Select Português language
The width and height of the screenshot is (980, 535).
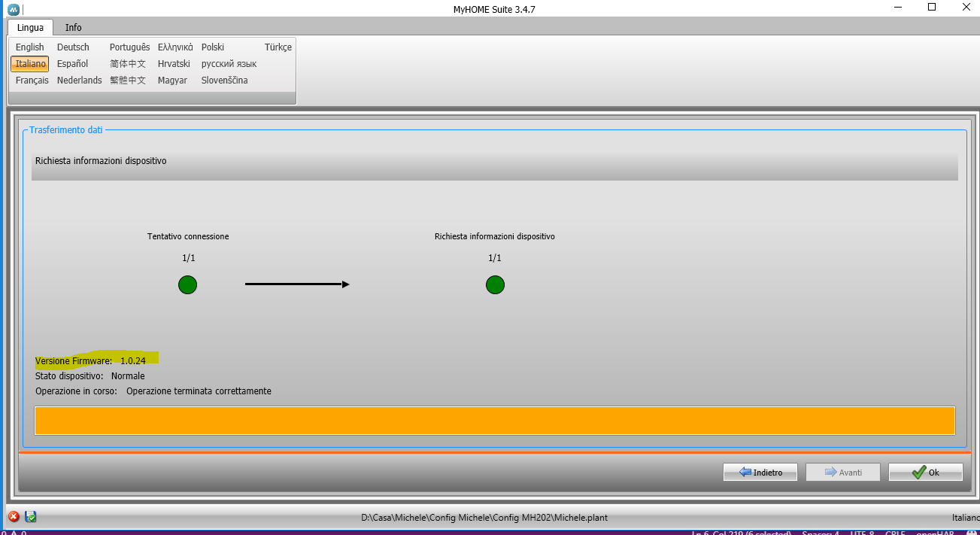coord(129,47)
